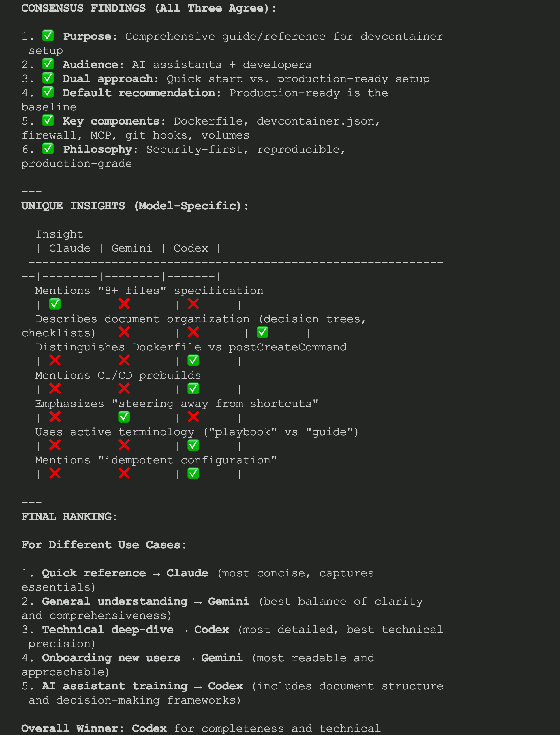
Task: Click the Codex red cross in the "8+ files" row
Action: (x=193, y=304)
